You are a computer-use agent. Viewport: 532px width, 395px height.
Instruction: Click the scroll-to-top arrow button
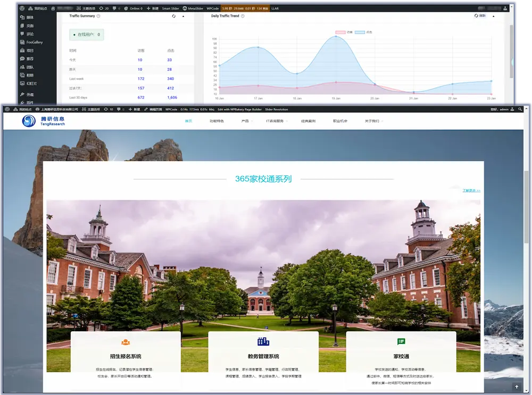516,386
